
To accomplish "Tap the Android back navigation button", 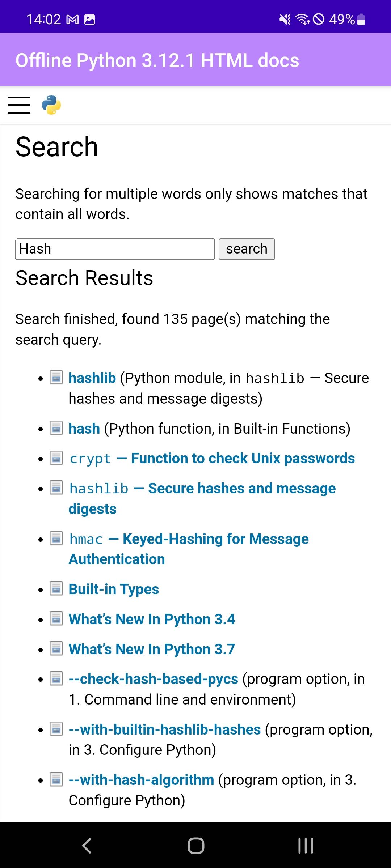I will 87,846.
